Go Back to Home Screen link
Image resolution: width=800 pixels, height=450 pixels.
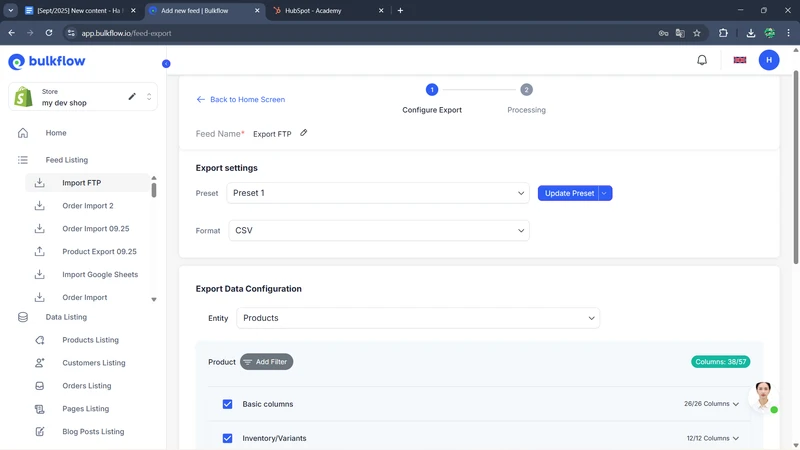pyautogui.click(x=241, y=100)
